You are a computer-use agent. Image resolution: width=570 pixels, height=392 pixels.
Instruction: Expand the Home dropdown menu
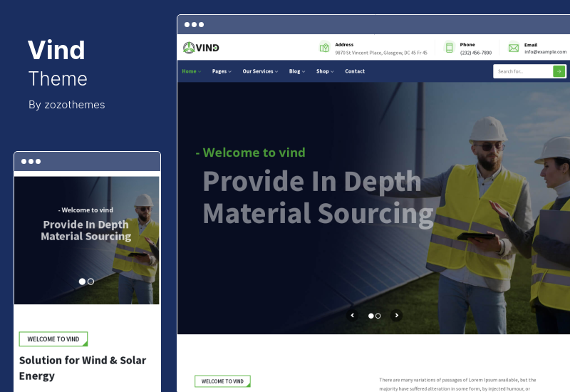pos(191,71)
